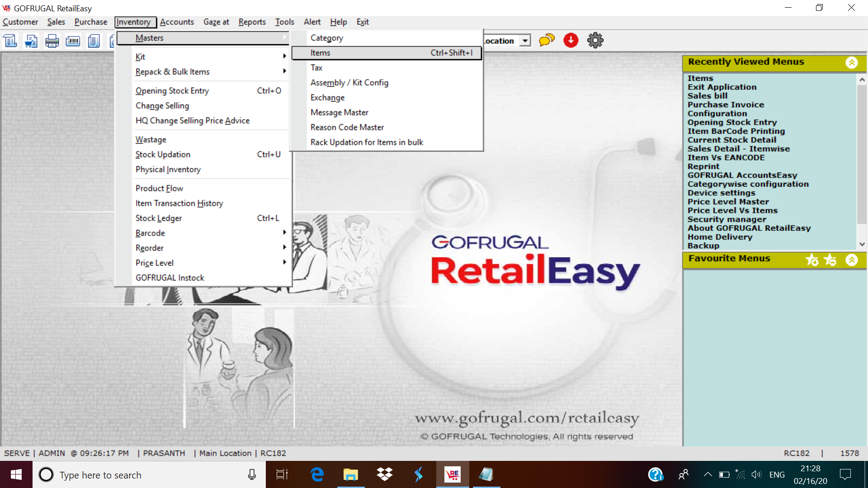Click the yellow chat bubbles icon
This screenshot has height=488, width=868.
click(x=547, y=41)
